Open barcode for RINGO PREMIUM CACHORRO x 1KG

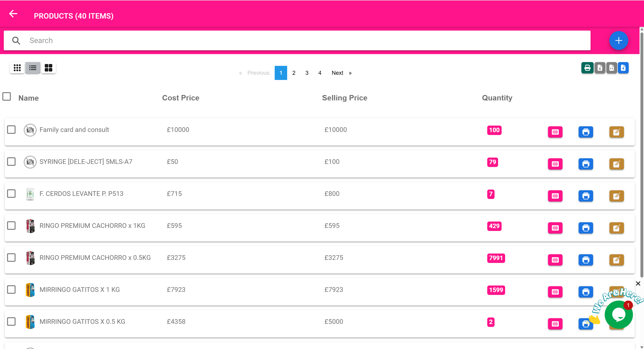(x=555, y=228)
